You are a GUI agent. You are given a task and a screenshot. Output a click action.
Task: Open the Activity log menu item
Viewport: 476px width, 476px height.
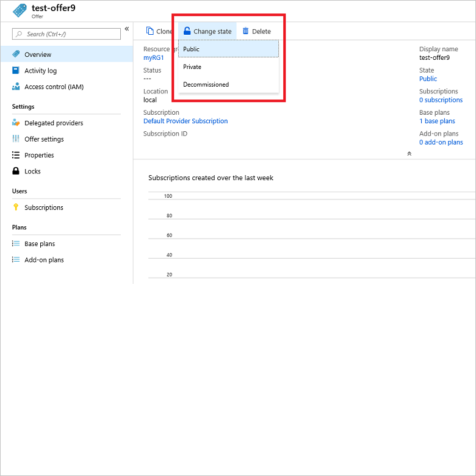point(67,70)
